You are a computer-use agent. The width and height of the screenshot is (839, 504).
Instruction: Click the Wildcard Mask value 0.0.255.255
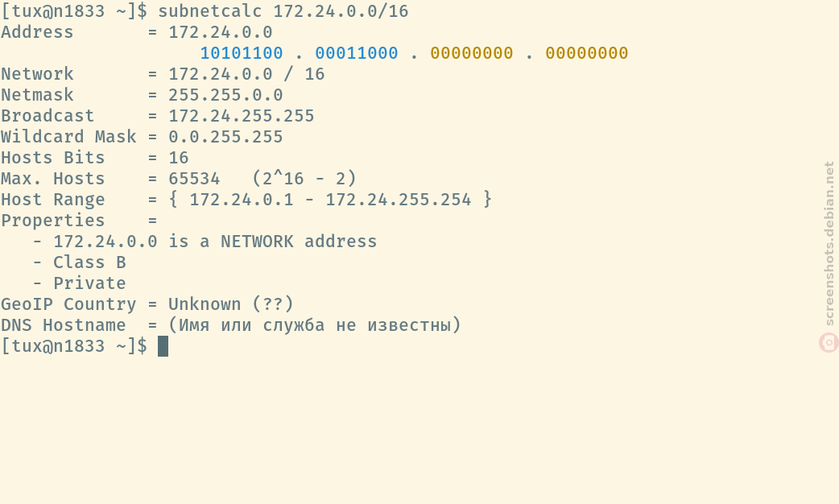tap(225, 136)
